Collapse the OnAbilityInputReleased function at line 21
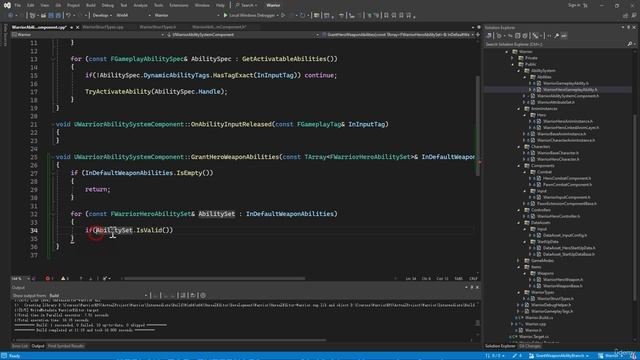 coord(53,124)
